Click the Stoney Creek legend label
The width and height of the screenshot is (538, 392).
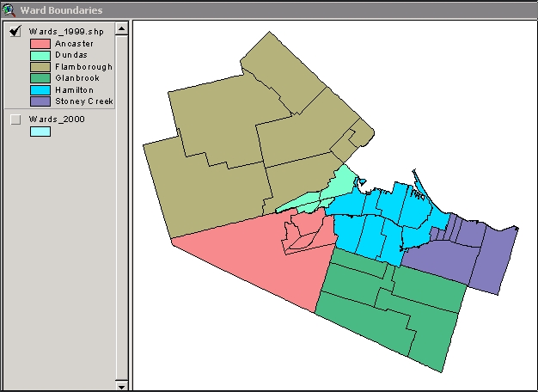pos(84,101)
